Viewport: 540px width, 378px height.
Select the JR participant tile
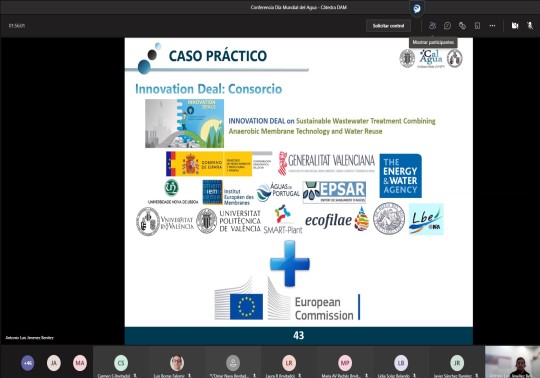click(457, 362)
